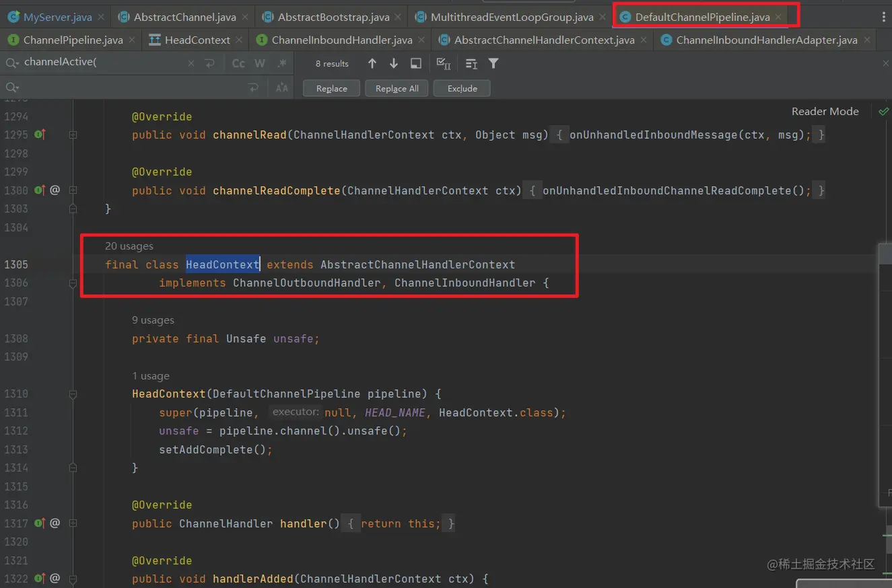
Task: Click the HEAD_NAME constant in super call
Action: (x=395, y=412)
